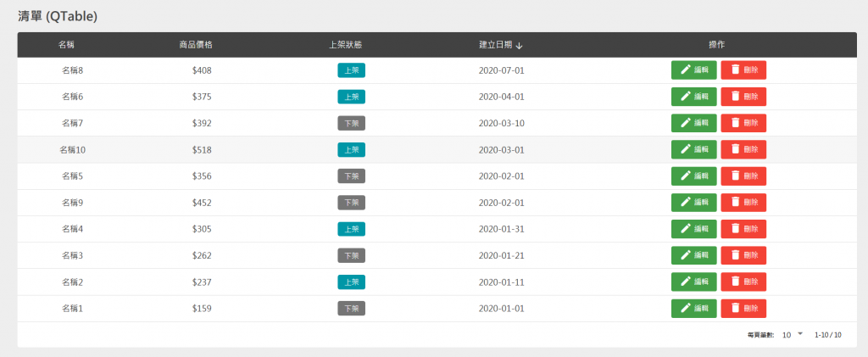868x357 pixels.
Task: Click the trash icon in 名稱9 row
Action: [735, 203]
